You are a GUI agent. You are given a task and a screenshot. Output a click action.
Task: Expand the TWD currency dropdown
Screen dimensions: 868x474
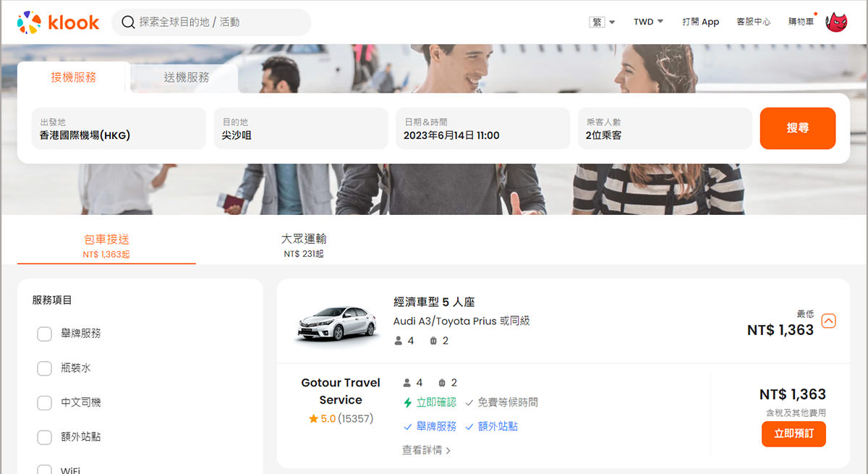coord(648,22)
